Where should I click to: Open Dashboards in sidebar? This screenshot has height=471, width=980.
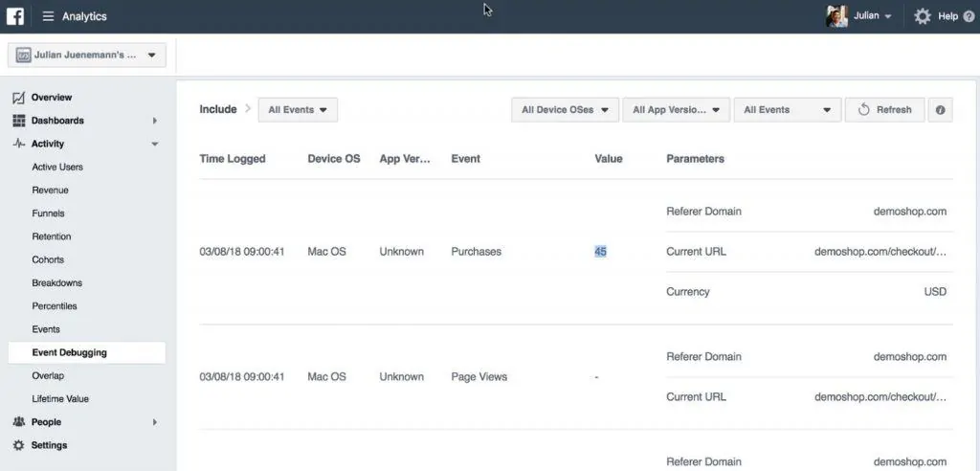57,121
